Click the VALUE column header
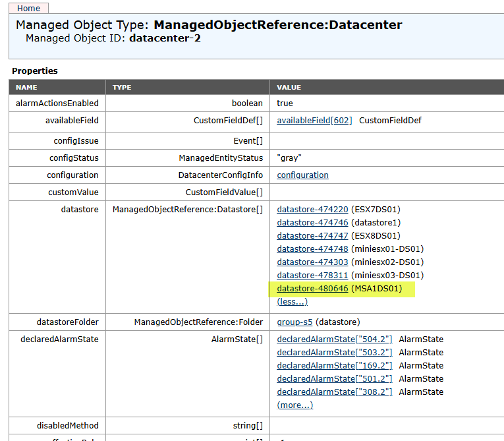Image resolution: width=504 pixels, height=441 pixels. pos(289,87)
